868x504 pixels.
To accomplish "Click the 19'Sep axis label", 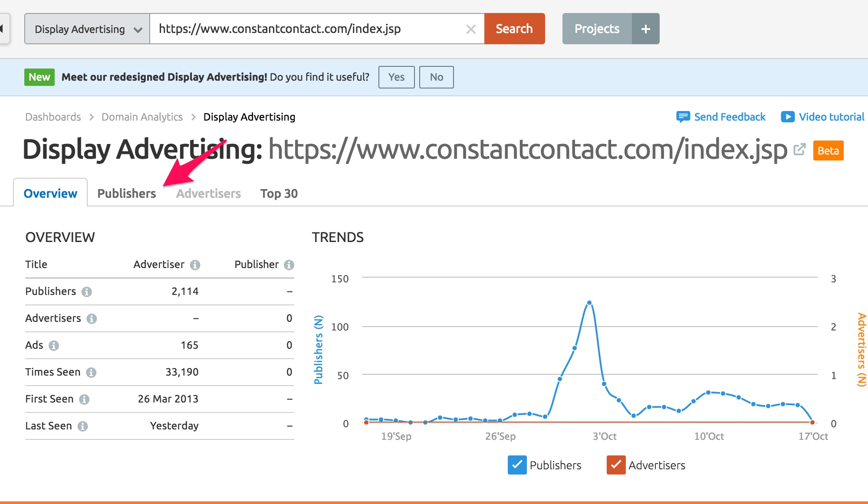I will tap(396, 436).
